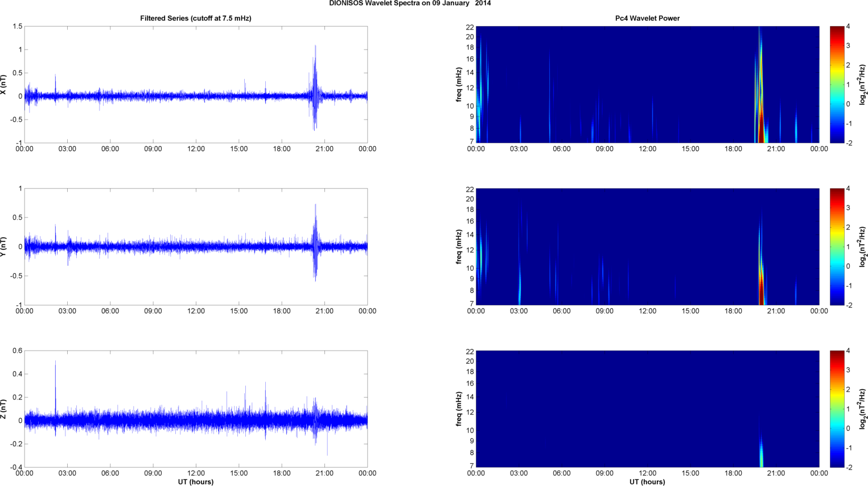Click 'UT (hours)' label under the Z series plot
This screenshot has width=868, height=486.
(x=196, y=481)
